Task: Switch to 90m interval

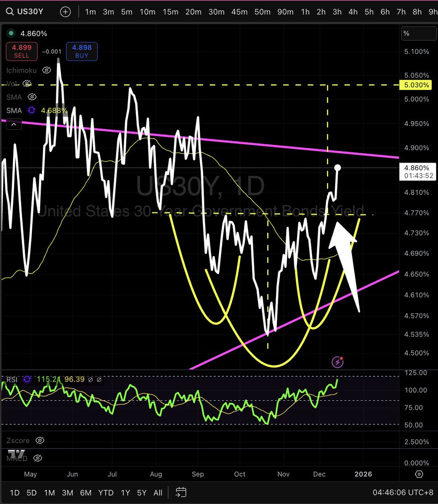Action: click(x=285, y=12)
